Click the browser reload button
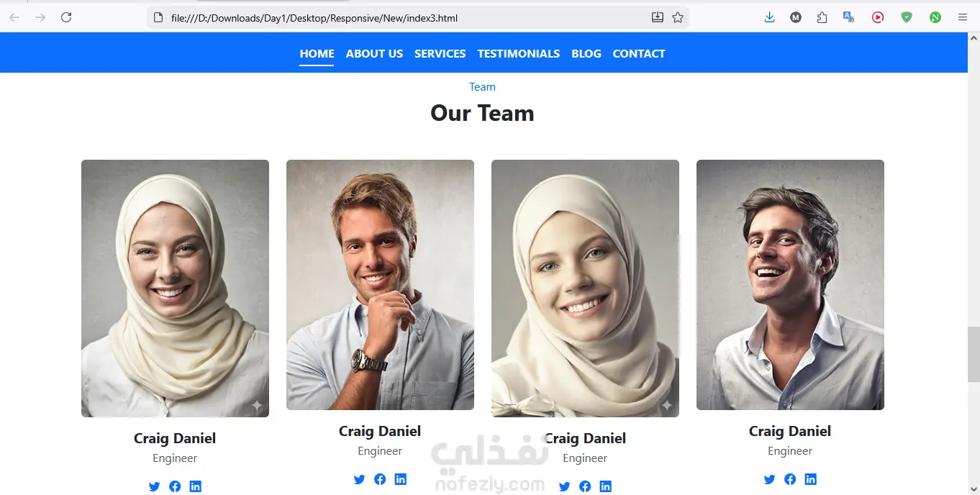 [66, 17]
